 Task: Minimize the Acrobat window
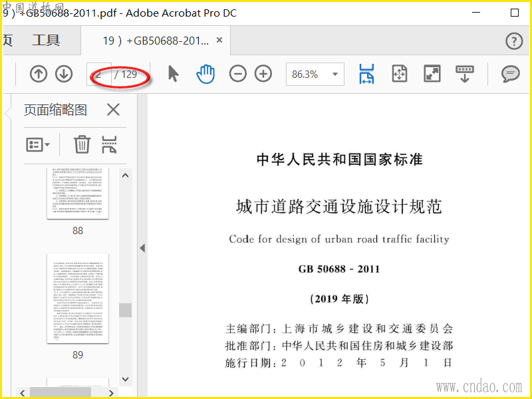476,13
